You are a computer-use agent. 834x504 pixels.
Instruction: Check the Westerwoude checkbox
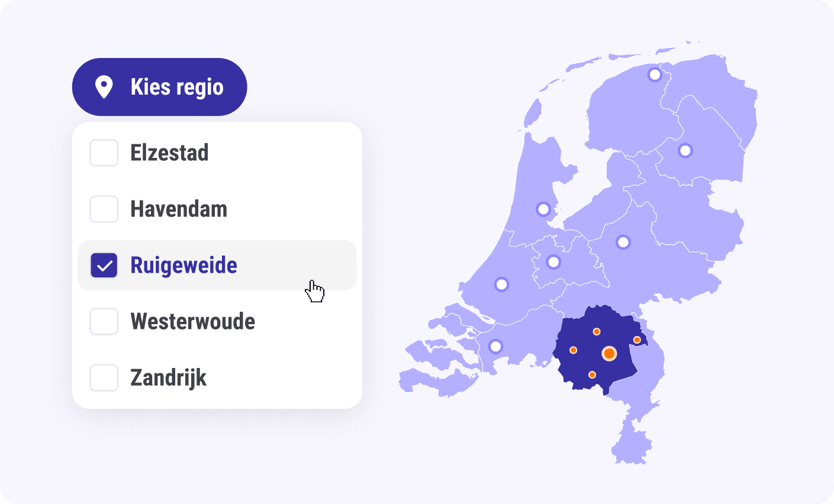[x=104, y=321]
